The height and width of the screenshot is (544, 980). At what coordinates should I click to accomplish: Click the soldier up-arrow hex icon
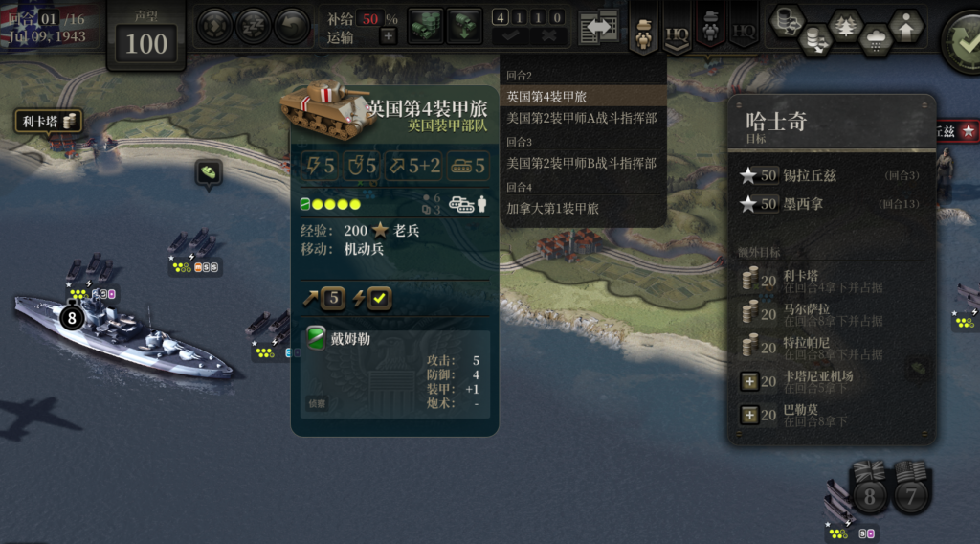[x=906, y=26]
